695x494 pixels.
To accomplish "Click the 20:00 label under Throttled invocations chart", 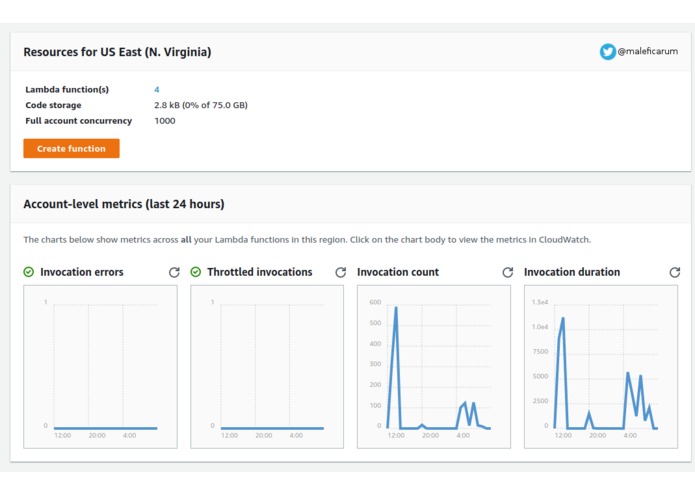I will click(264, 436).
